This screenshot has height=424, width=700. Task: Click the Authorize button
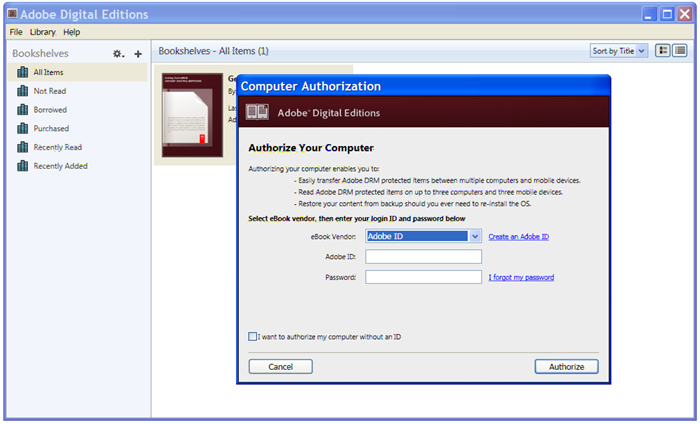(566, 367)
